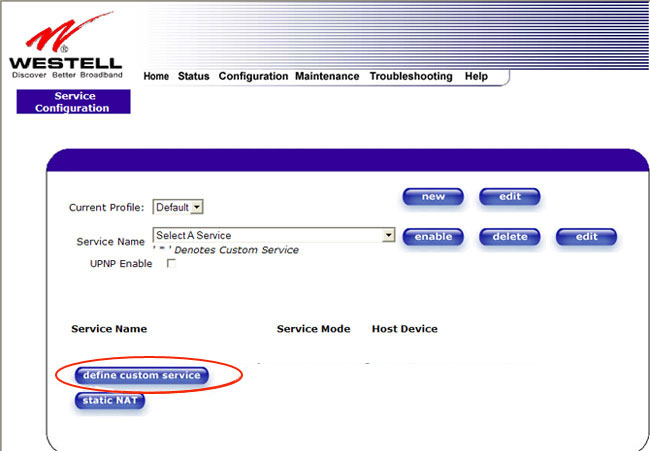Open the Configuration menu
This screenshot has width=650, height=451.
[x=253, y=76]
